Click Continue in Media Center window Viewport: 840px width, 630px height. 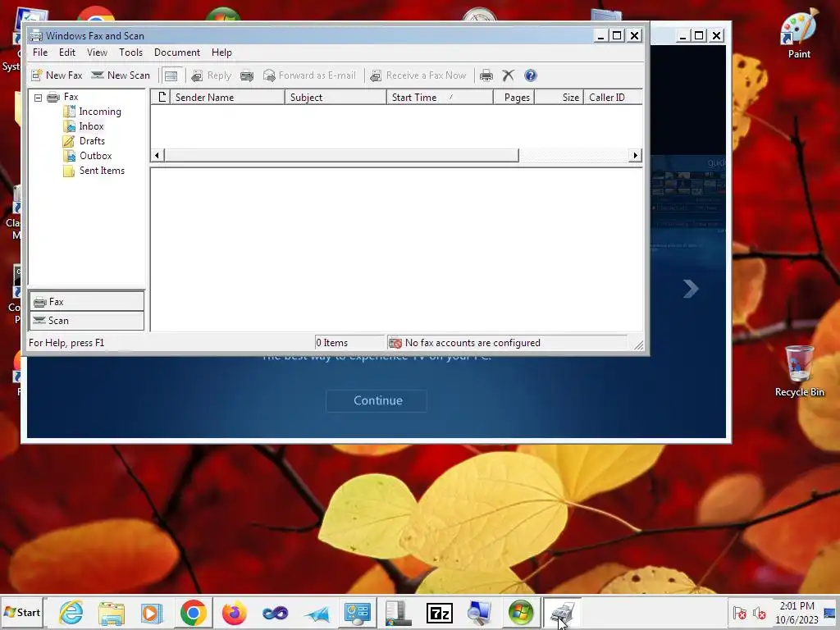pyautogui.click(x=377, y=400)
